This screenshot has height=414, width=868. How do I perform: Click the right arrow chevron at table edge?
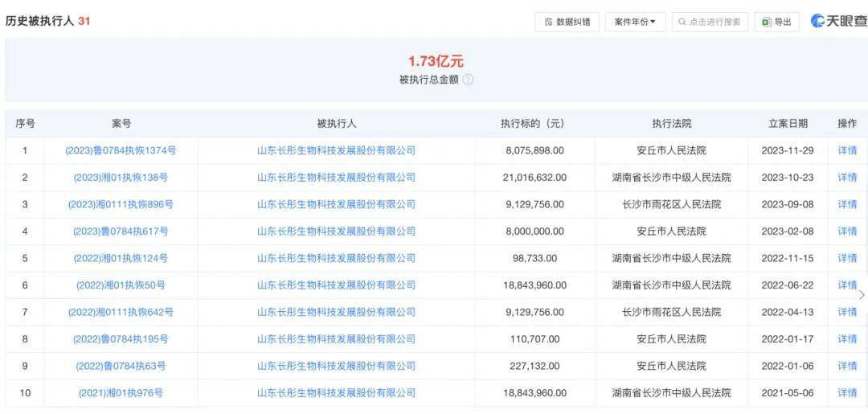pos(862,295)
